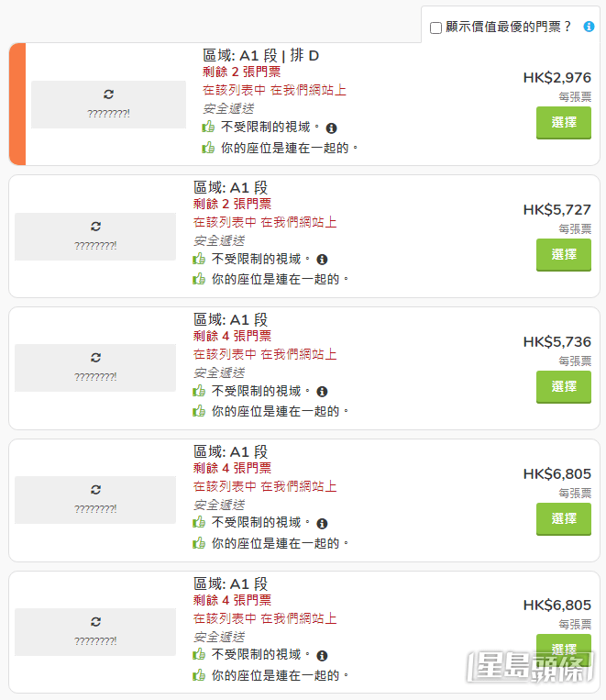Tick the 顯示價值最優的門票 checkbox
Screen dimensions: 606x700
point(435,28)
